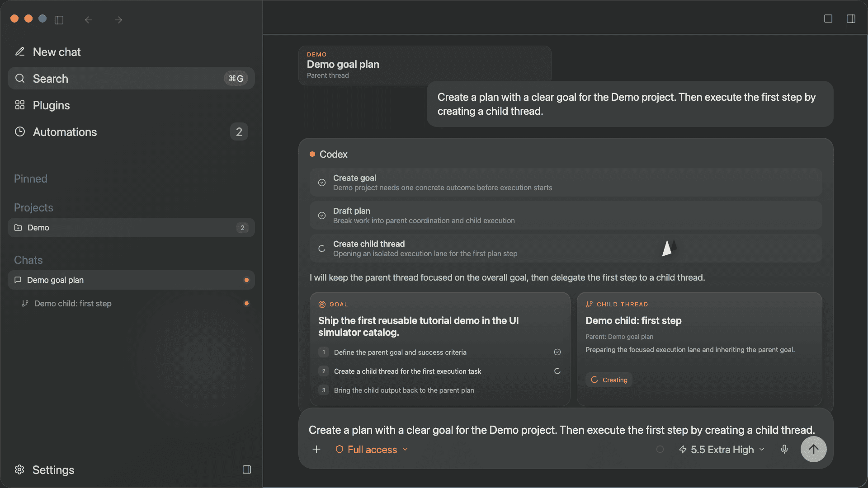
Task: Select step 2 Create a child thread
Action: (439, 371)
